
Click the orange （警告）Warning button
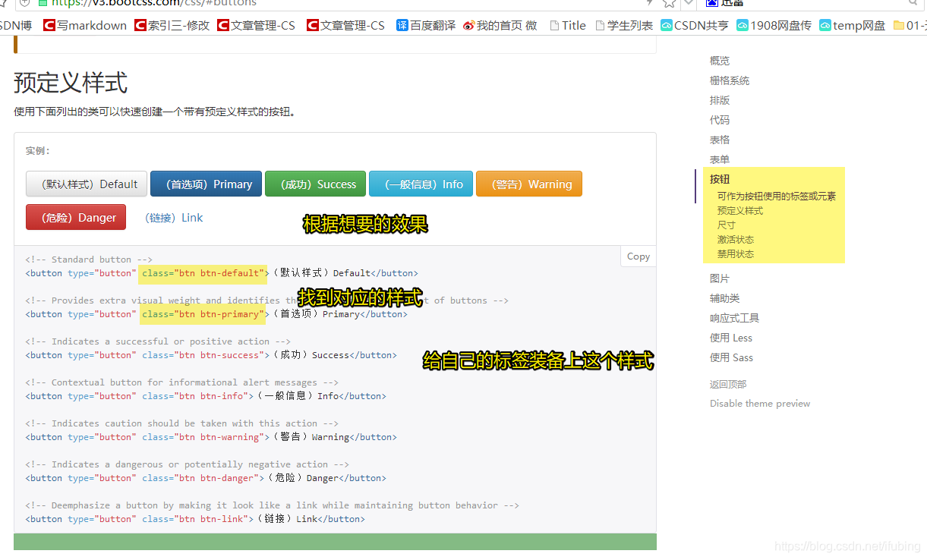coord(529,184)
